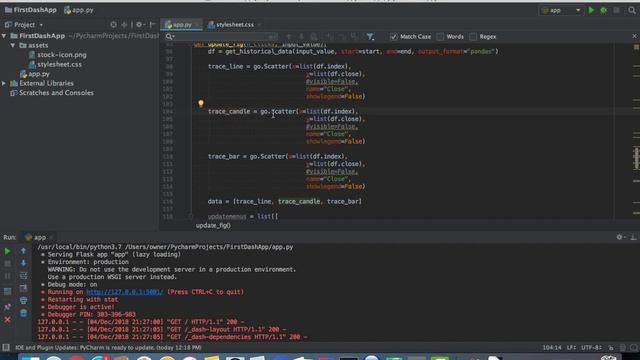Go to previous search occurrence arrow
Screen dimensions: 640x360
(x=289, y=37)
